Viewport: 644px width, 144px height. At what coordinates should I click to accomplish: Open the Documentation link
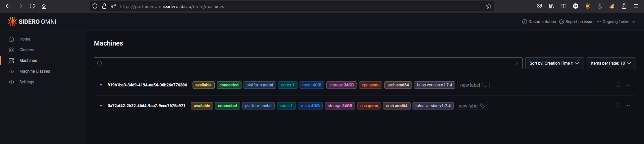pos(539,22)
